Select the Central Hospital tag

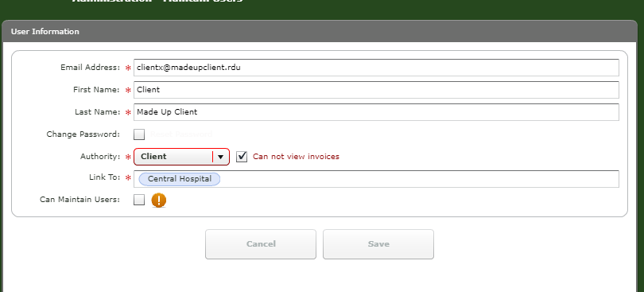click(180, 179)
